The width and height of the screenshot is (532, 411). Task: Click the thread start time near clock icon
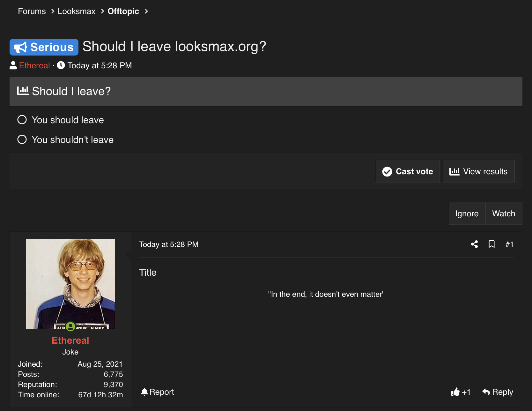point(100,65)
